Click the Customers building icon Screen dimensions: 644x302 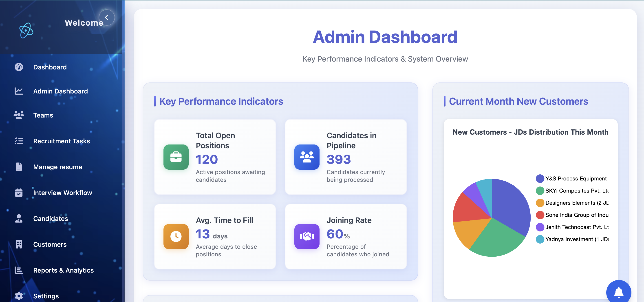19,244
